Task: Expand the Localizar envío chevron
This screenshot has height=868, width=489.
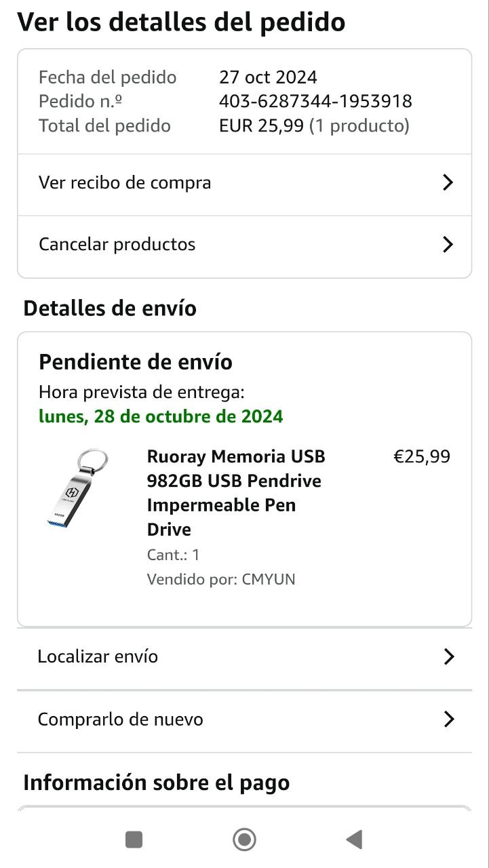Action: (x=448, y=656)
